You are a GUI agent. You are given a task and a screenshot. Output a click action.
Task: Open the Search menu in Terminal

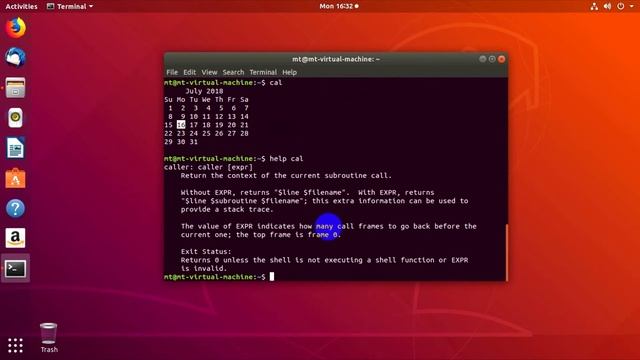pos(233,72)
